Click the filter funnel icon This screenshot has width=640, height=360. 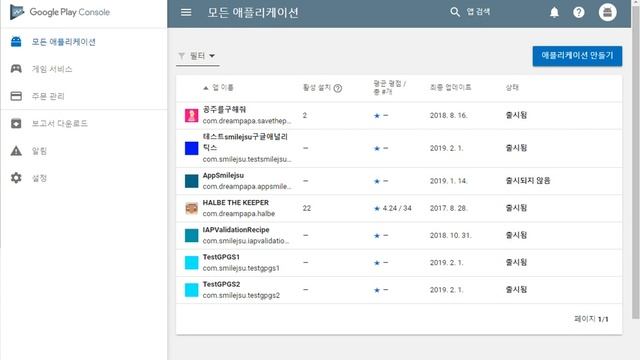coord(182,56)
